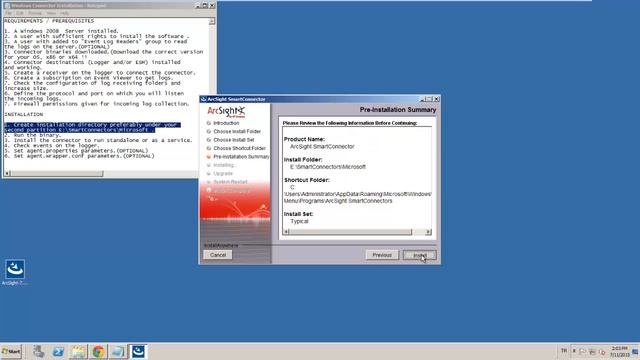Click the ArcSight logo in installer sidebar

[226, 111]
